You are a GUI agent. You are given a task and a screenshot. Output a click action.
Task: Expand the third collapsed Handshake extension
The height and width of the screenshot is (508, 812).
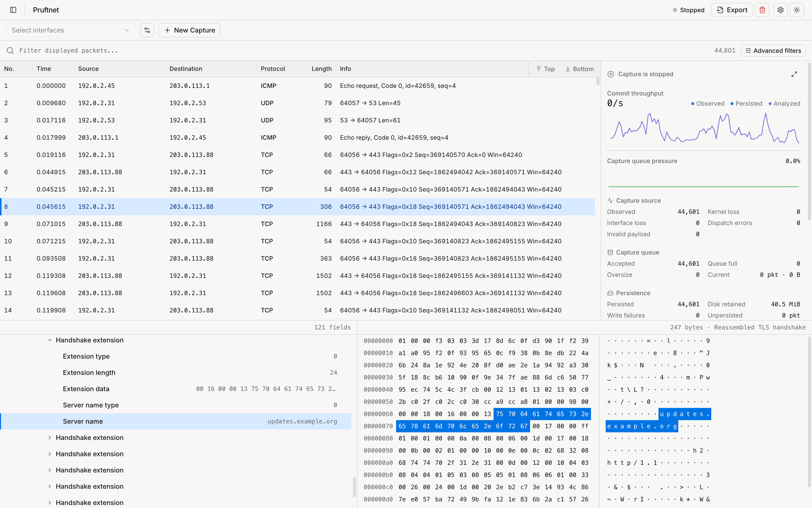[50, 470]
